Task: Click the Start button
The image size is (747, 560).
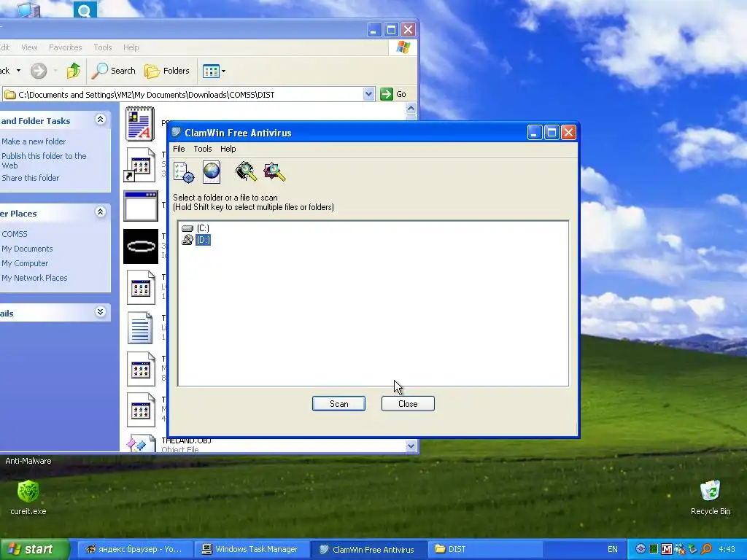Action: [35, 549]
